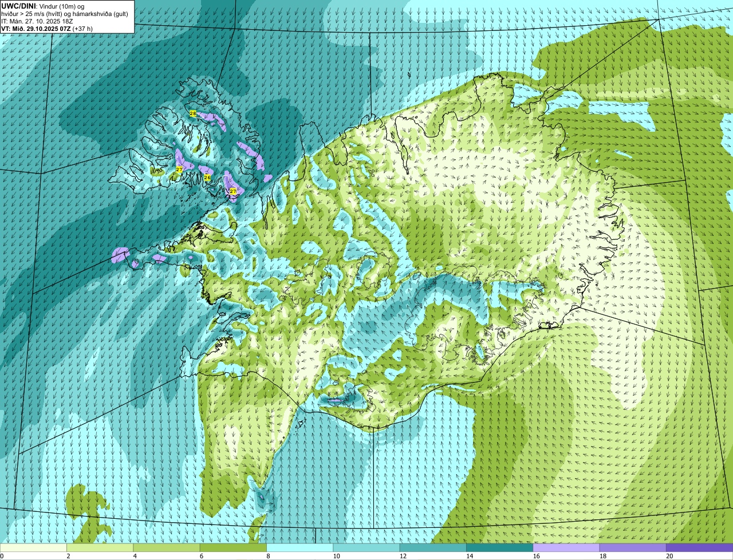Image resolution: width=733 pixels, height=560 pixels.
Task: Click the 6–8 olive green legend band
Action: click(x=233, y=547)
